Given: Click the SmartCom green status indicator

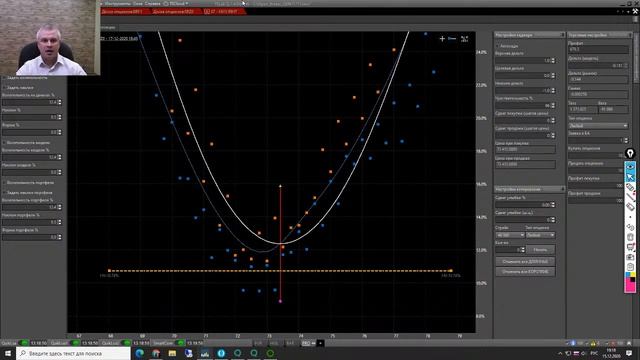Looking at the screenshot, I should point(180,343).
